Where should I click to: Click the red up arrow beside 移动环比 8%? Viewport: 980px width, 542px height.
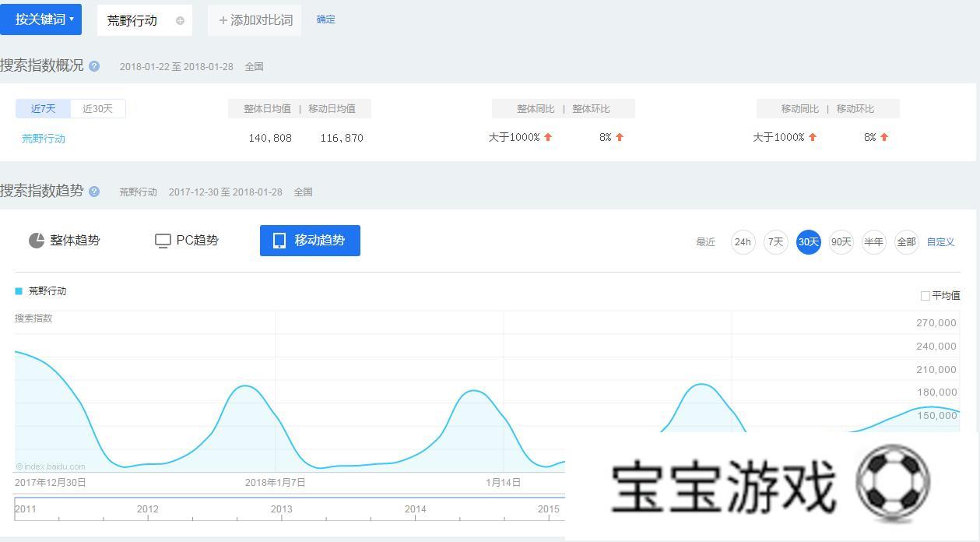click(884, 137)
